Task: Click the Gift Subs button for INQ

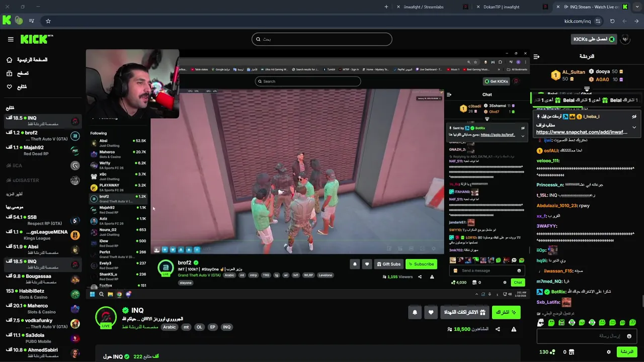Action: [465, 312]
